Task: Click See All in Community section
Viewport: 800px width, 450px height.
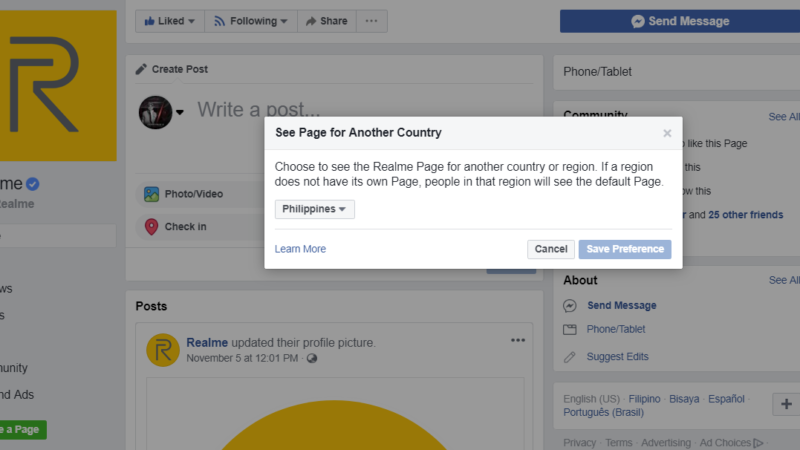Action: (x=784, y=117)
